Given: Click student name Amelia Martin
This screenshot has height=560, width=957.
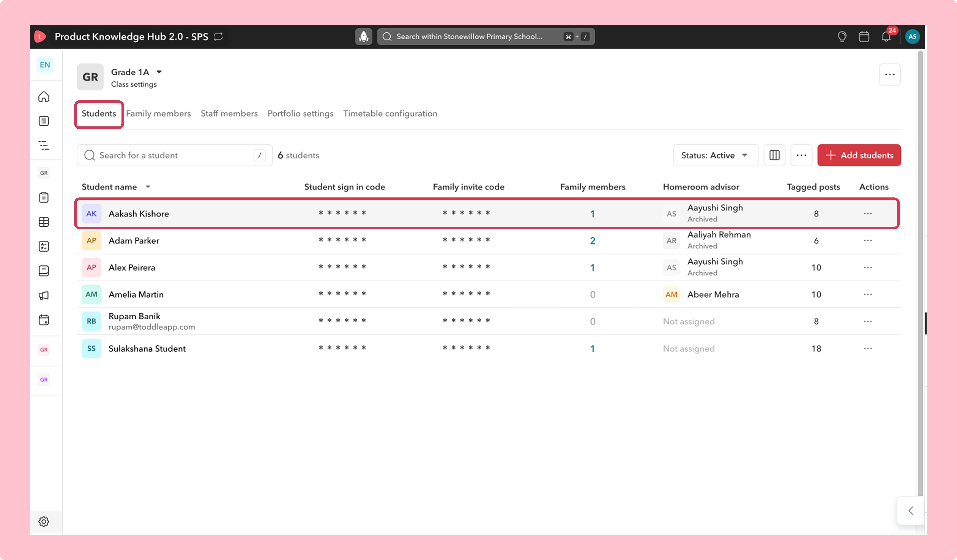Looking at the screenshot, I should click(x=136, y=295).
